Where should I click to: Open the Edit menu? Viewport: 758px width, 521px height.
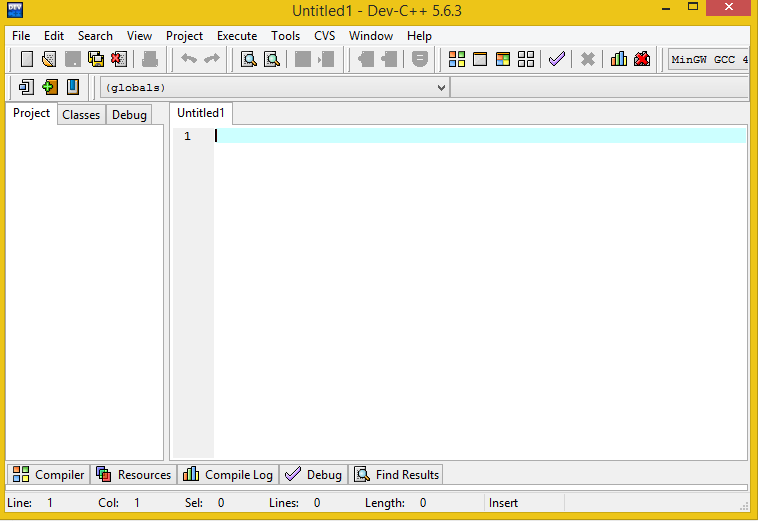(x=54, y=36)
